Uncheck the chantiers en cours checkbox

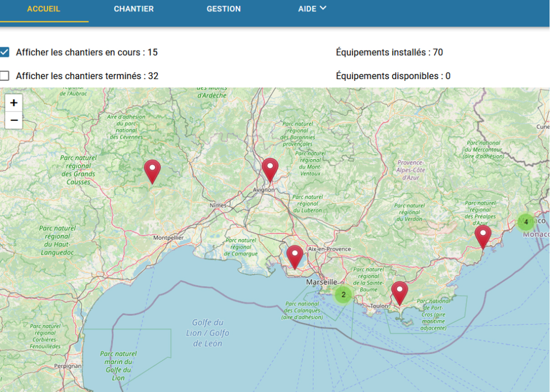(x=5, y=52)
